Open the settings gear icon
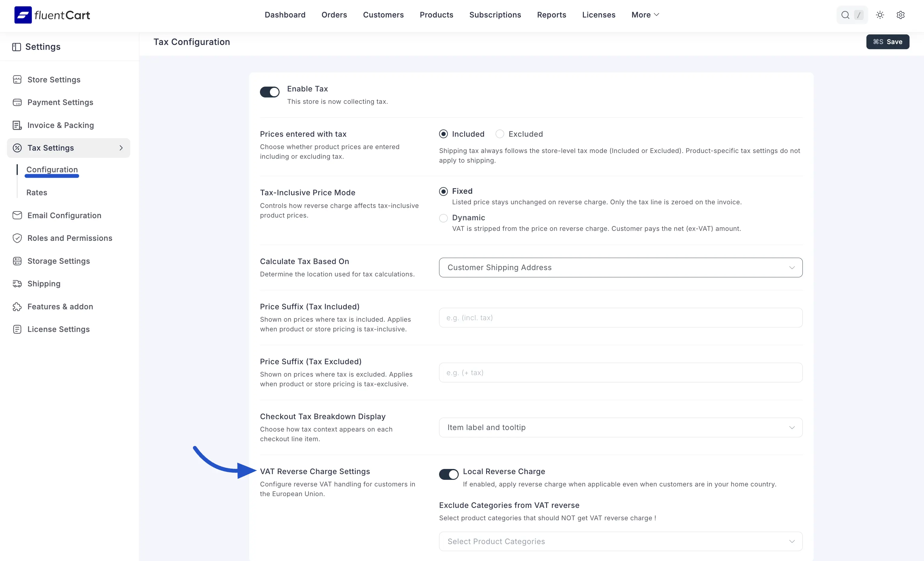Screen dimensions: 924x561 (x=900, y=15)
